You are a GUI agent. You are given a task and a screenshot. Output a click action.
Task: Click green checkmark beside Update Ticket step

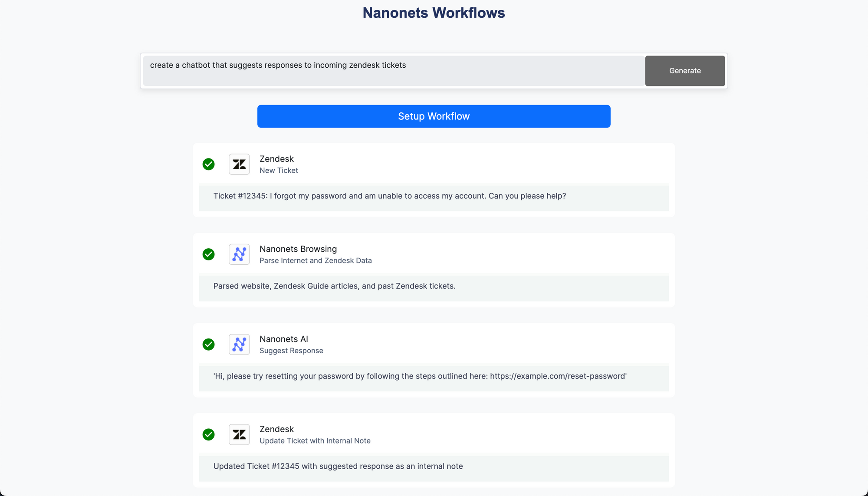point(209,434)
